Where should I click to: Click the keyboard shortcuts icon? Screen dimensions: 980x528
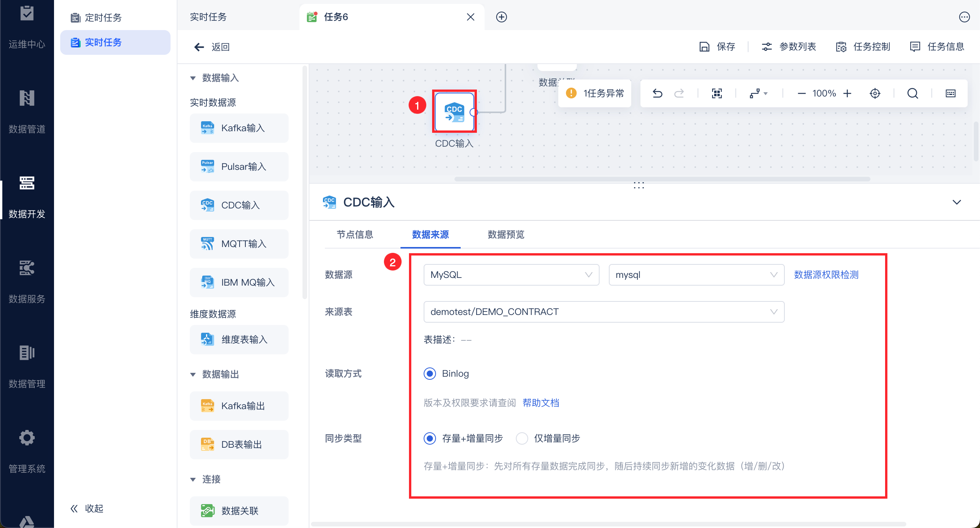coord(951,93)
